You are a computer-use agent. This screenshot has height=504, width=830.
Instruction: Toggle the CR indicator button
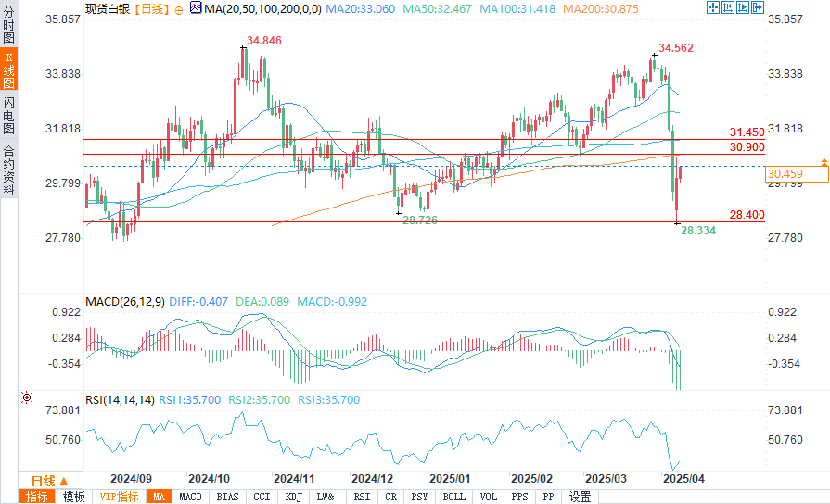pos(390,498)
